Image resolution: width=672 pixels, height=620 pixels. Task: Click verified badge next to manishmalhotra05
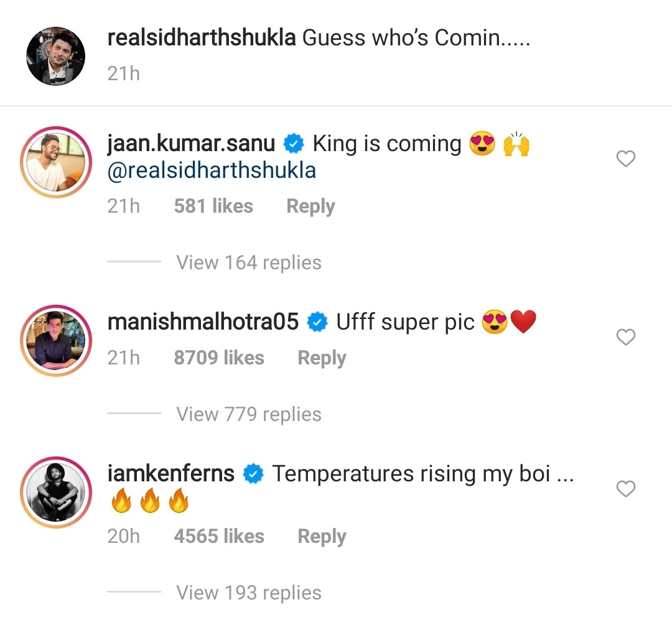pos(318,322)
